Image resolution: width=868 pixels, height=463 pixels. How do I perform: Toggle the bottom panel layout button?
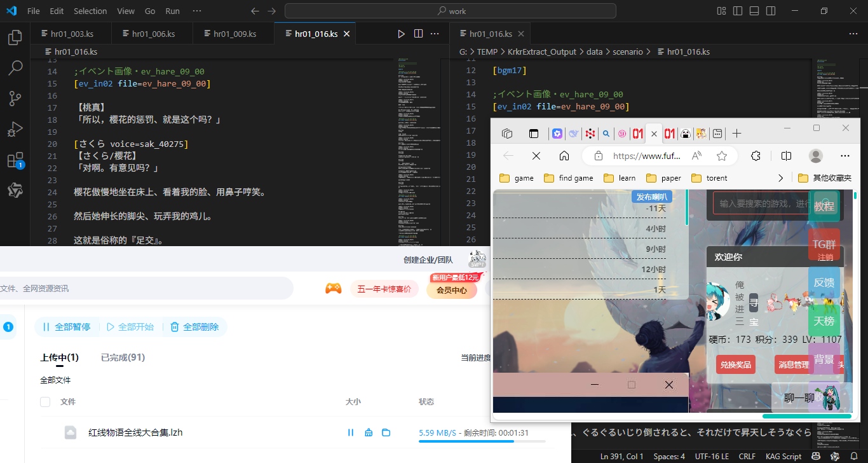[754, 11]
